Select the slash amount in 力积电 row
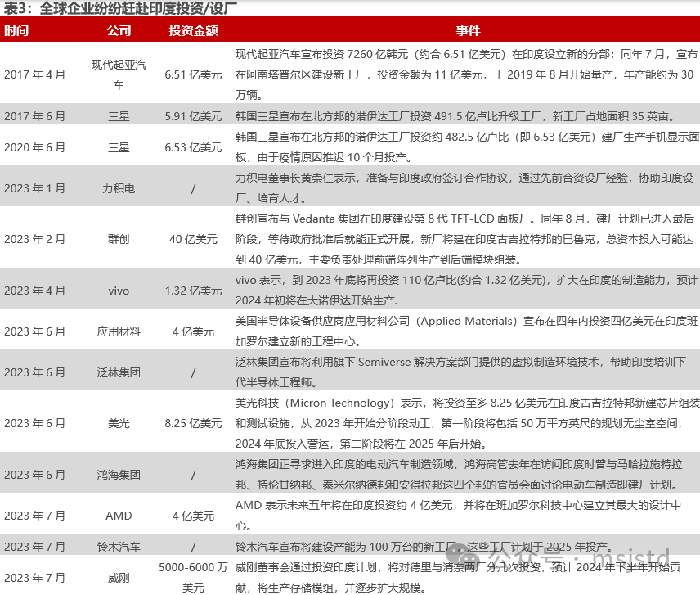 click(193, 188)
